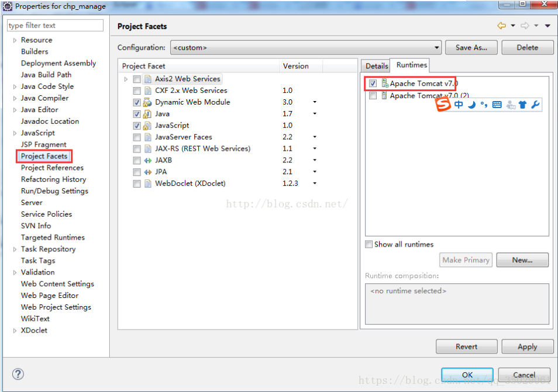
Task: Click the type filter text field
Action: click(55, 26)
